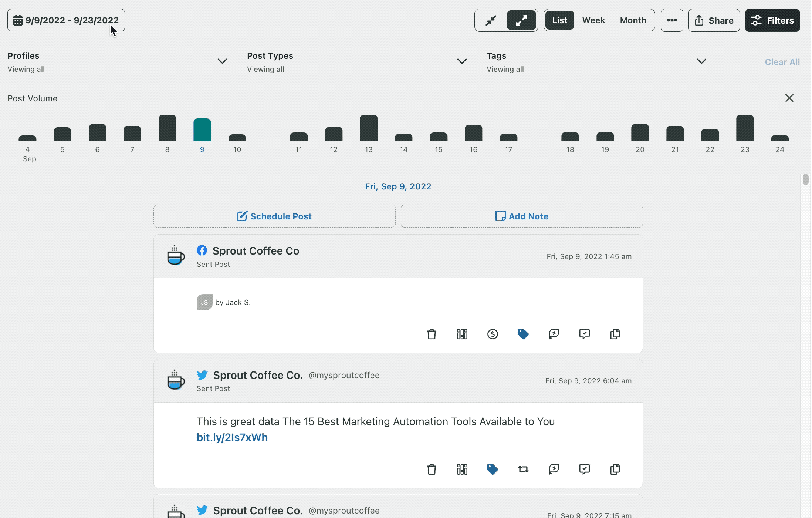Screen dimensions: 812x518
Task: Click Add Note
Action: (x=522, y=216)
